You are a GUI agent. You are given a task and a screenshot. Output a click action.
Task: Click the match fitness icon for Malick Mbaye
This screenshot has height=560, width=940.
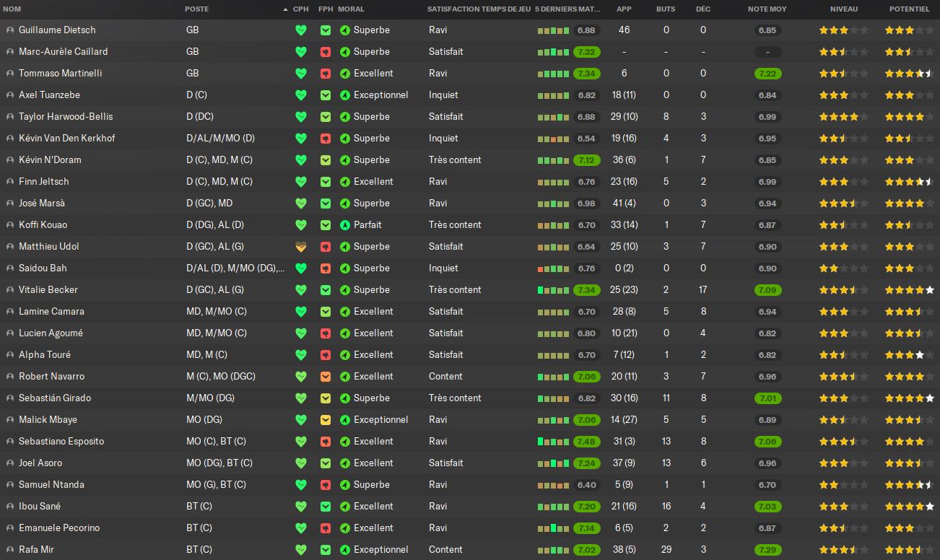(326, 420)
